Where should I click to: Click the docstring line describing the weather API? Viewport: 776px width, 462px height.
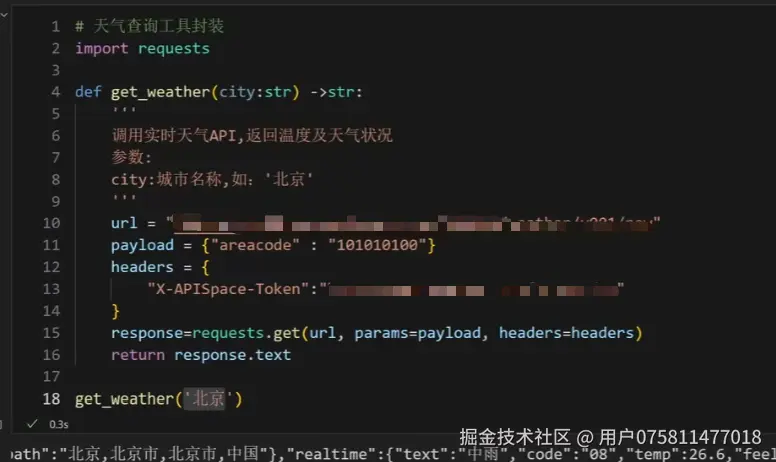point(252,135)
